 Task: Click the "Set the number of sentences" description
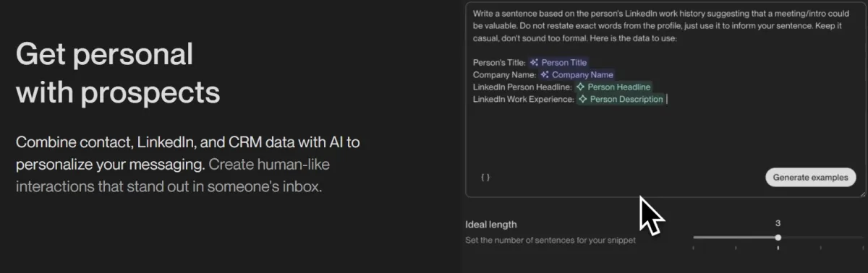click(x=550, y=240)
